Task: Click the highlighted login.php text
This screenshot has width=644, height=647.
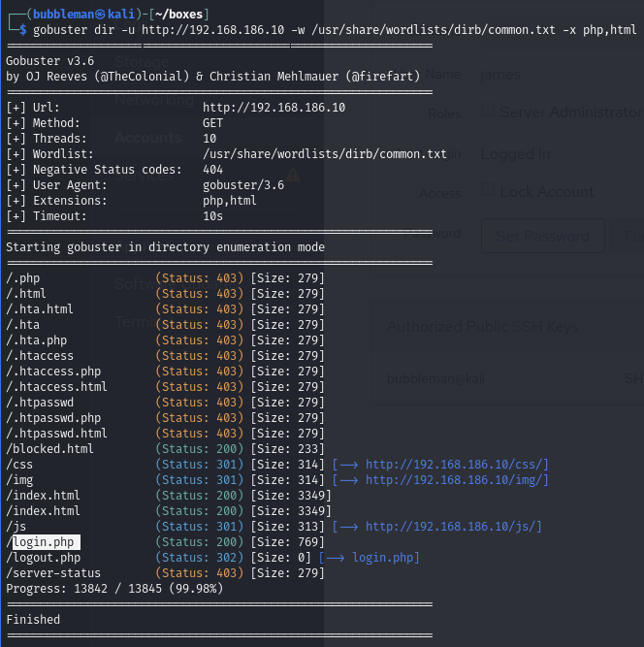Action: click(x=47, y=542)
